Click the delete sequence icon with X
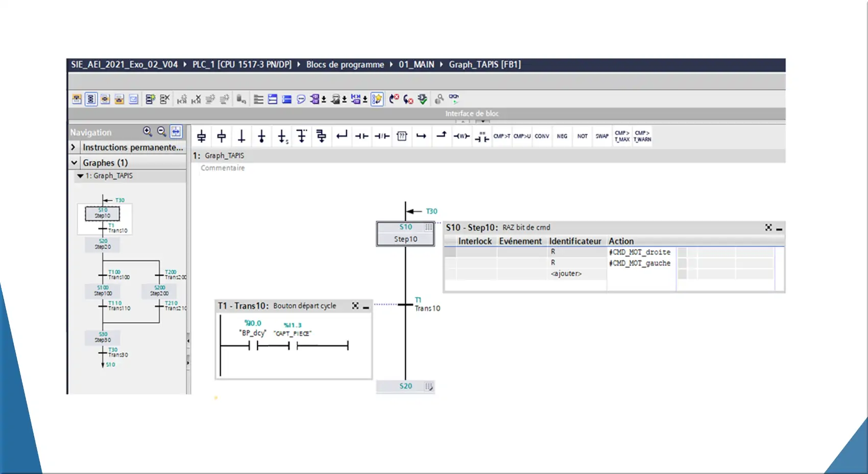This screenshot has width=868, height=474. click(164, 99)
